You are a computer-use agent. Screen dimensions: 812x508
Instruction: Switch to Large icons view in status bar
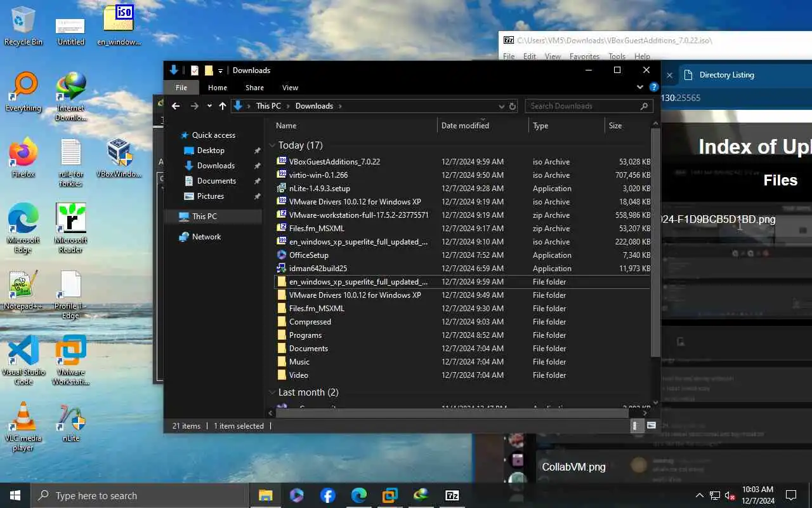(x=651, y=426)
